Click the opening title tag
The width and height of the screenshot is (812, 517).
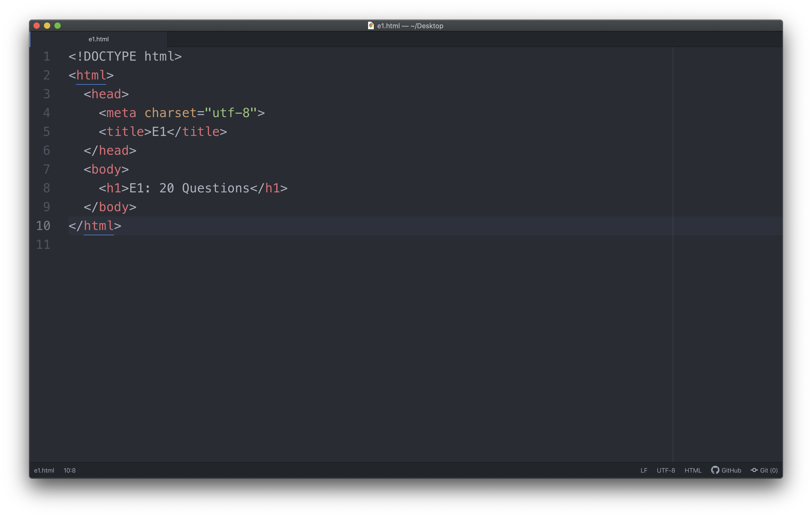click(125, 132)
